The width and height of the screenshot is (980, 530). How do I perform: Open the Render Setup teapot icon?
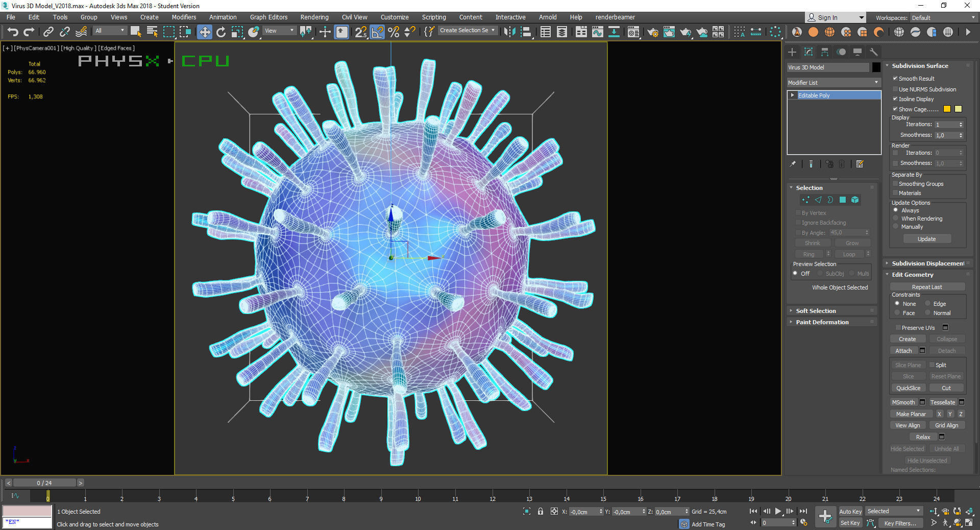coord(653,32)
